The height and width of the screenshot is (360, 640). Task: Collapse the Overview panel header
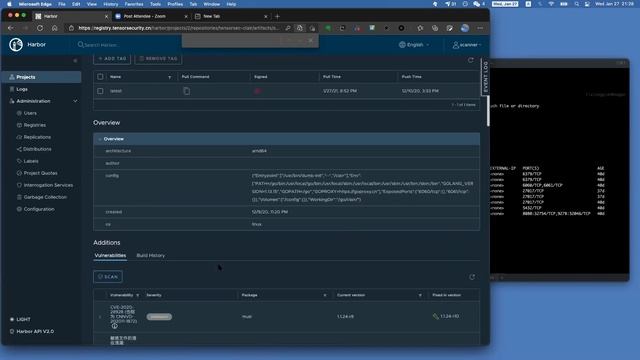pos(287,139)
